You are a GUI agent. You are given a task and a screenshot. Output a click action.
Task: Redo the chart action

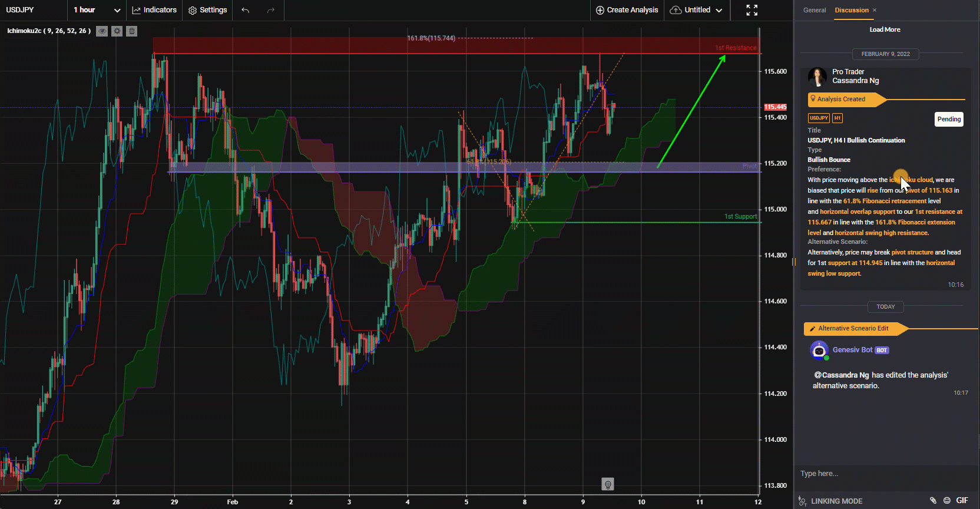click(x=271, y=10)
